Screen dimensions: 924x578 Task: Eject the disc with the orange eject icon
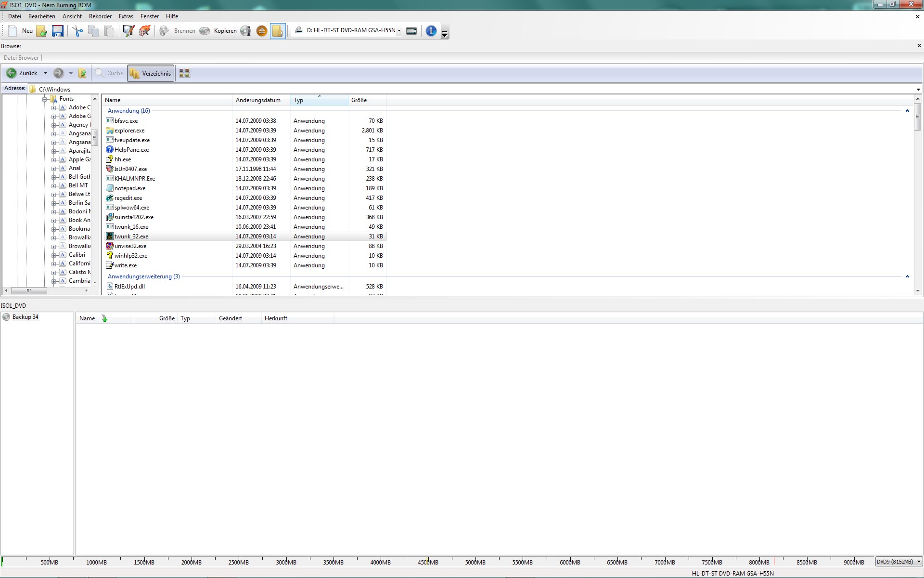(x=262, y=31)
